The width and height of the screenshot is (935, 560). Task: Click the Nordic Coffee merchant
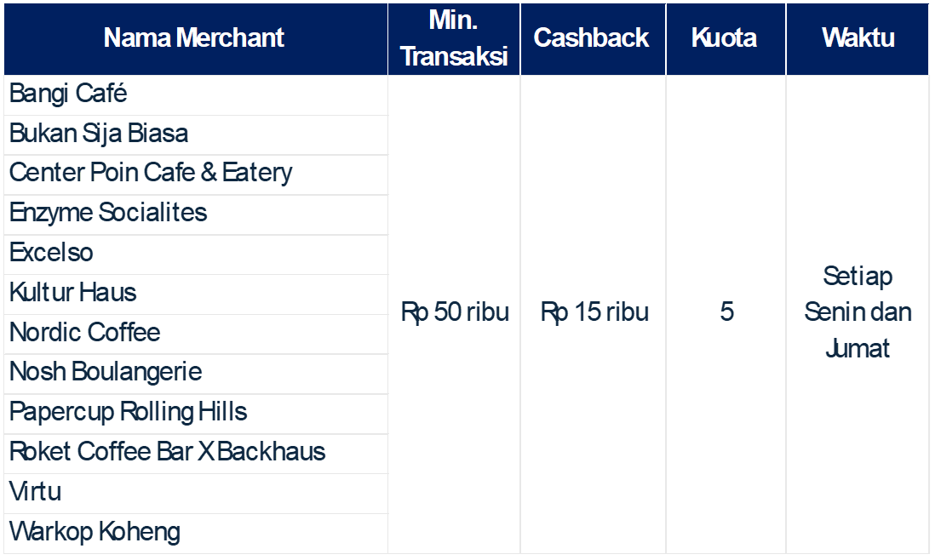pyautogui.click(x=85, y=333)
